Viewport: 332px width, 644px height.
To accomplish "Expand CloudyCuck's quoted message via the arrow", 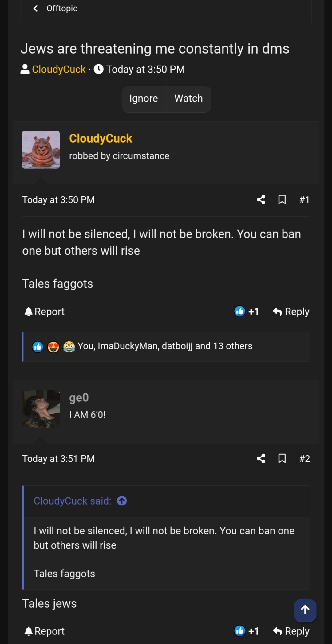I will point(121,501).
